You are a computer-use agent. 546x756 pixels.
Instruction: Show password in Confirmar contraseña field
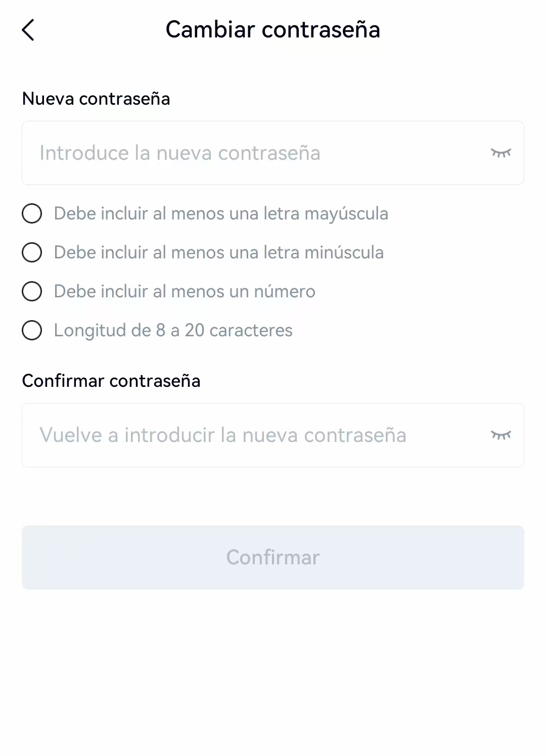coord(501,435)
